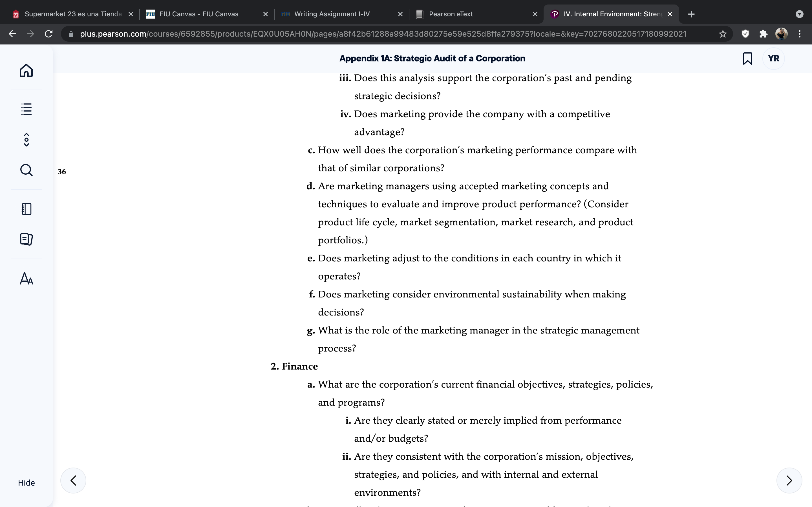Switch to the FIU Canvas tab
The width and height of the screenshot is (812, 507).
206,14
